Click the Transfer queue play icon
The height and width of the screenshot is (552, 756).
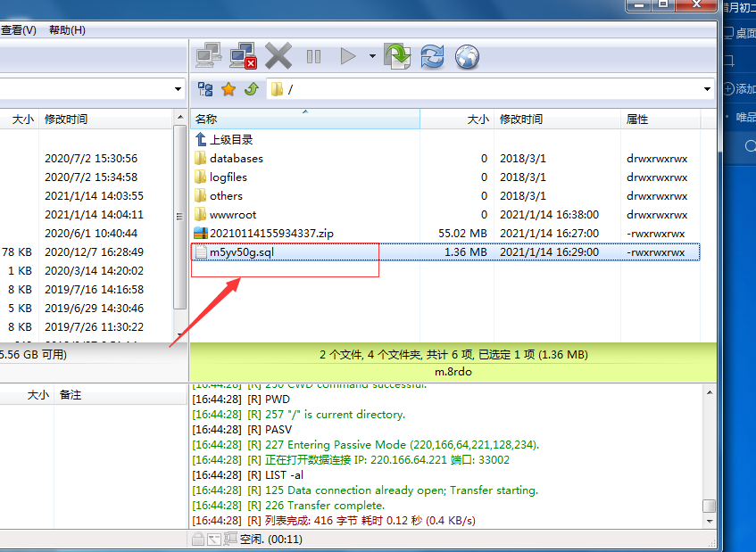point(347,57)
